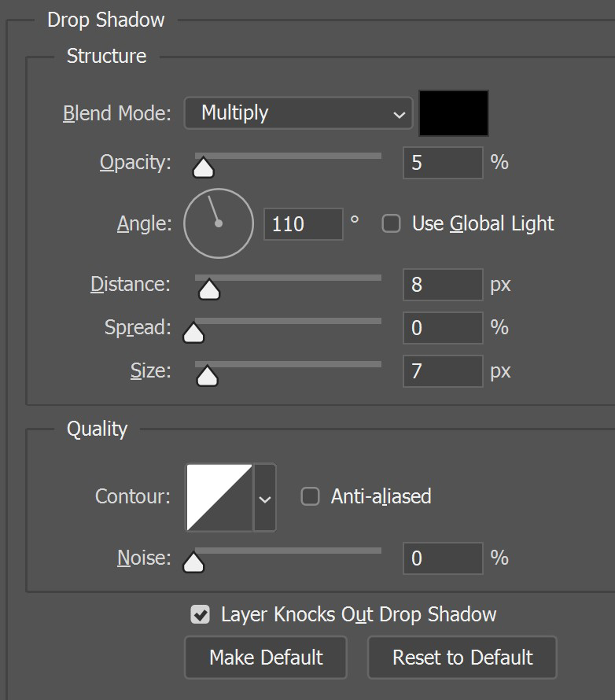Viewport: 615px width, 700px height.
Task: Click the Spread slider handle
Action: [193, 333]
